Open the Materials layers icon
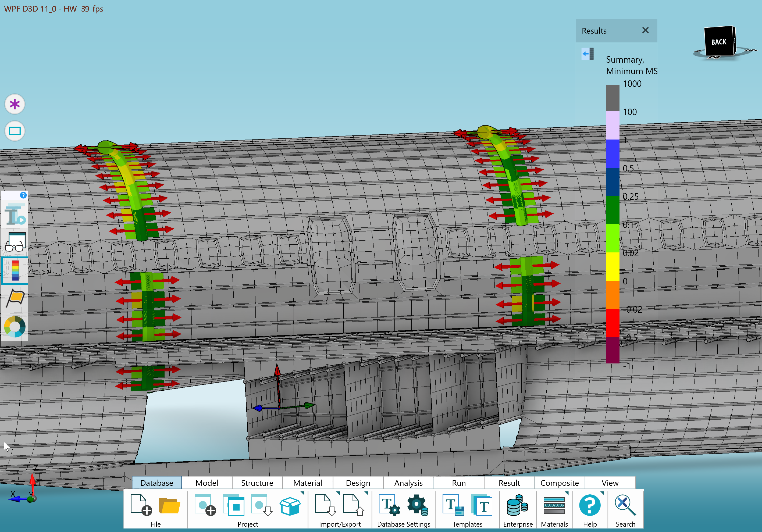 [x=554, y=505]
